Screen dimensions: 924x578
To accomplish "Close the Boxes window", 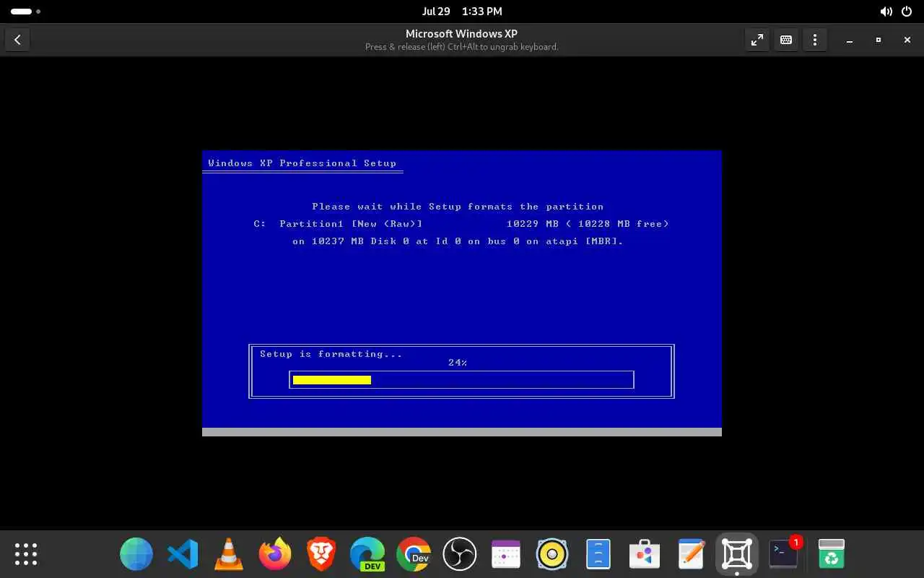I will [x=907, y=40].
